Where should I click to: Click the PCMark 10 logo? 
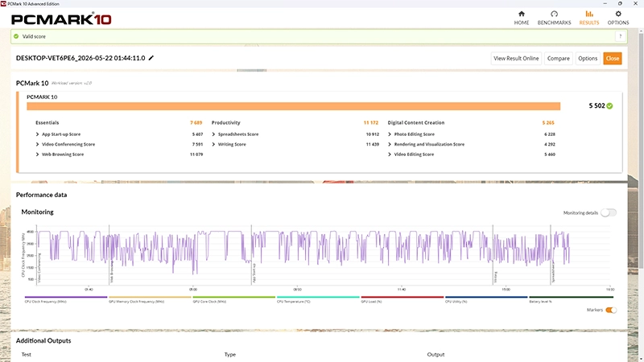click(61, 19)
